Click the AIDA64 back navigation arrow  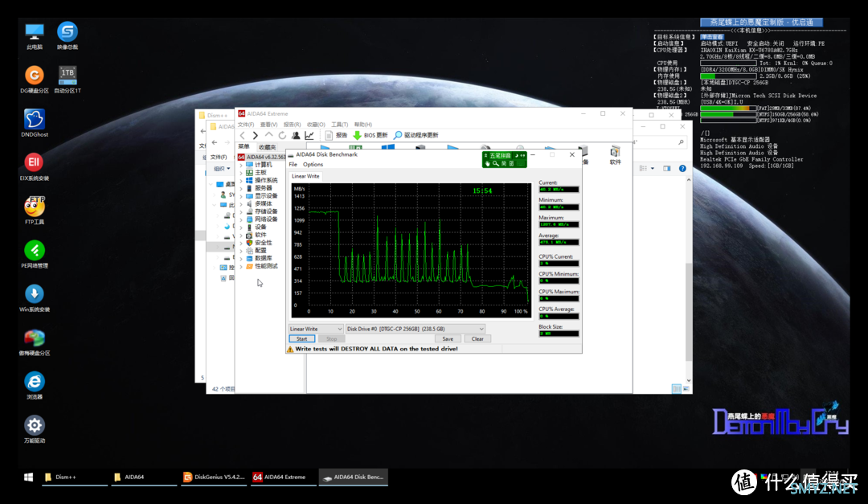(x=242, y=135)
